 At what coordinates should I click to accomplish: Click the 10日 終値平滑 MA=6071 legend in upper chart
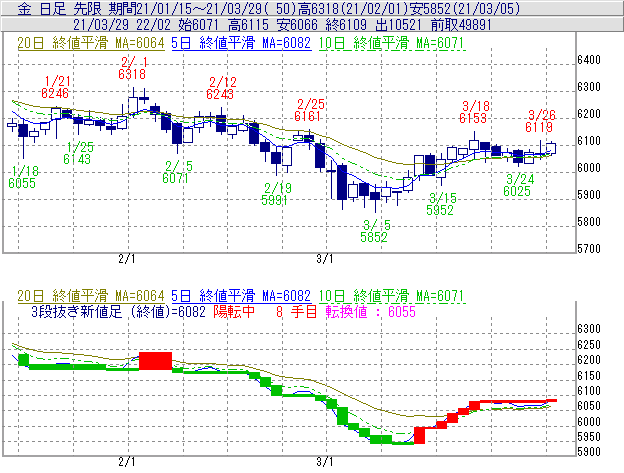click(391, 43)
